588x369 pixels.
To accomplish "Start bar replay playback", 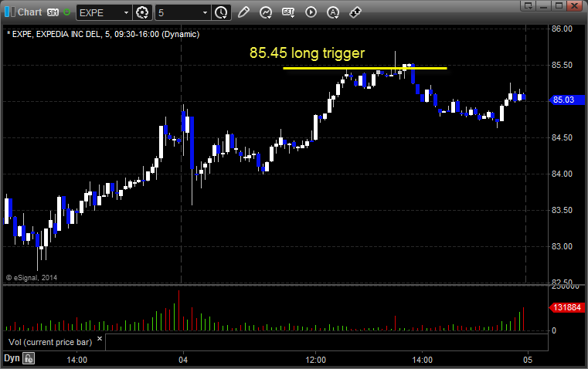I will [x=311, y=12].
